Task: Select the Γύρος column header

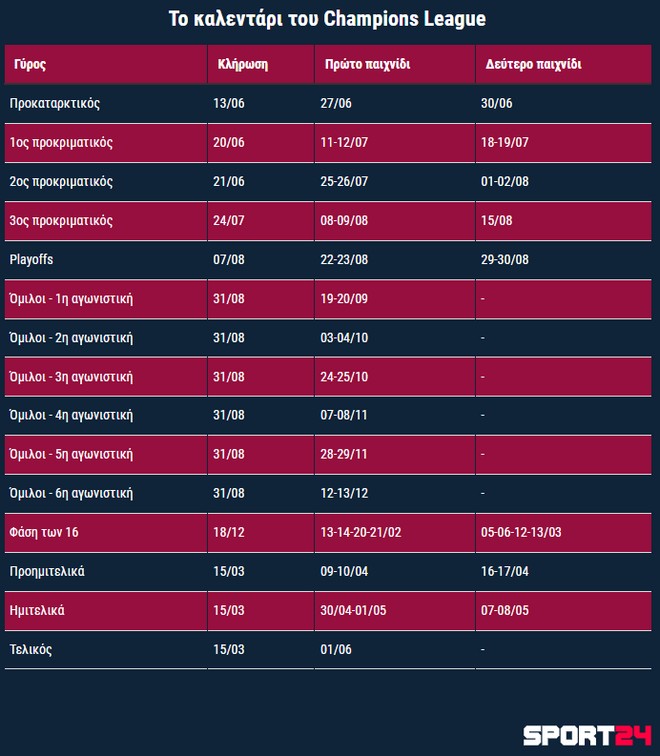Action: pos(30,64)
